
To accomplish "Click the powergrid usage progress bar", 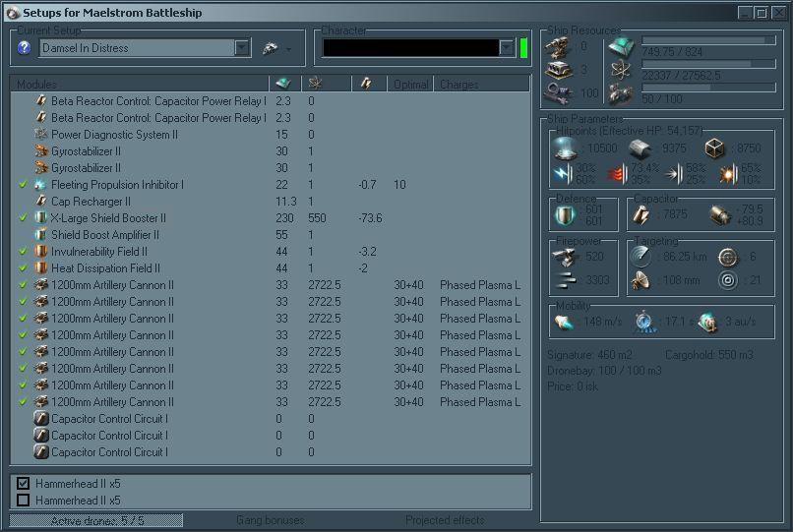I will click(x=708, y=64).
